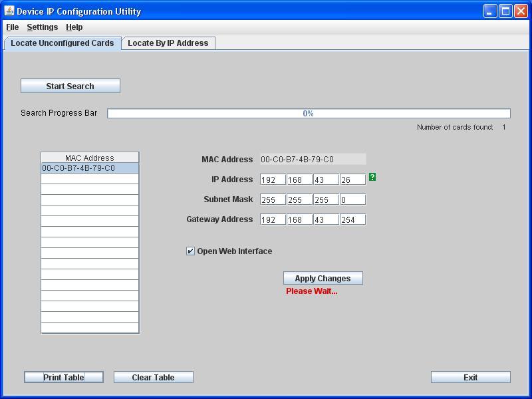Exit the Device IP Configuration Utility
The width and height of the screenshot is (532, 399).
(x=470, y=376)
